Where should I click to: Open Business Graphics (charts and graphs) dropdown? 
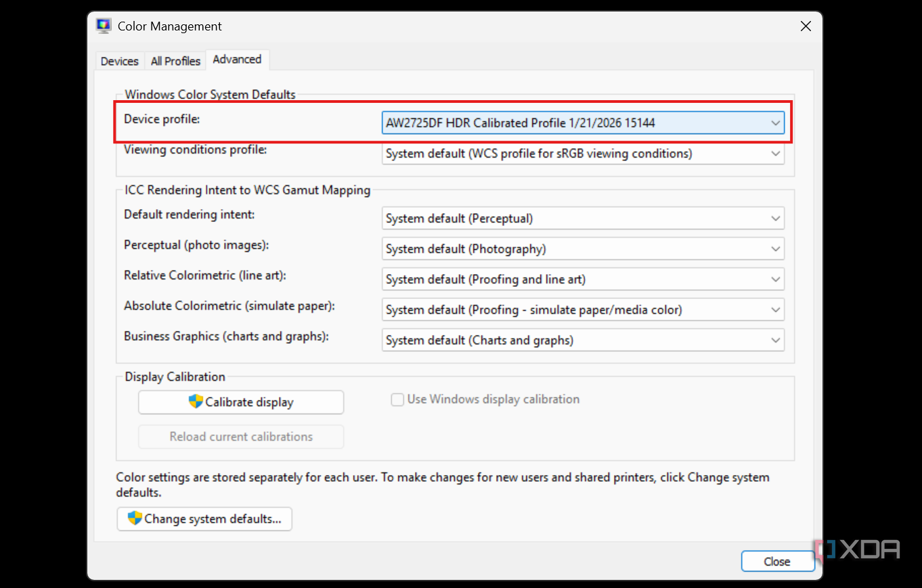pos(583,340)
